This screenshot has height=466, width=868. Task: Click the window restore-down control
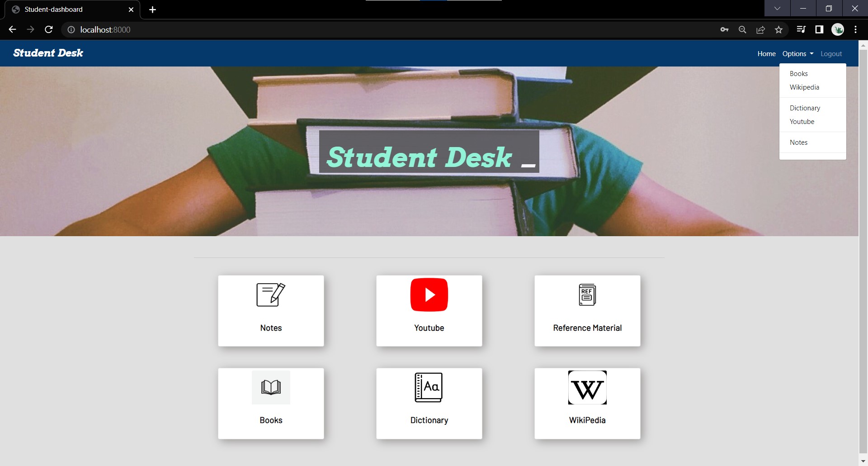(x=829, y=8)
